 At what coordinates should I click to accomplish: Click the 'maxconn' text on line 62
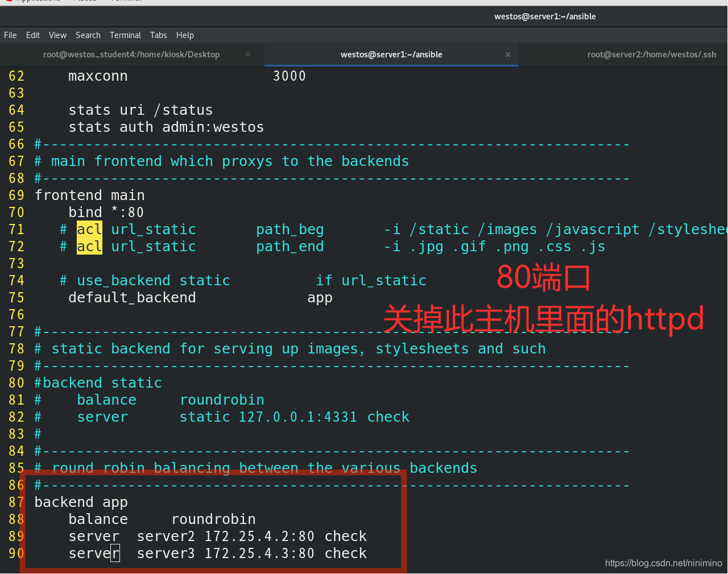(98, 76)
